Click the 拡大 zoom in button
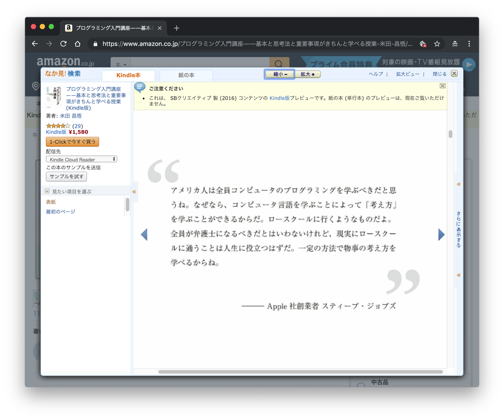504x420 pixels. point(307,74)
